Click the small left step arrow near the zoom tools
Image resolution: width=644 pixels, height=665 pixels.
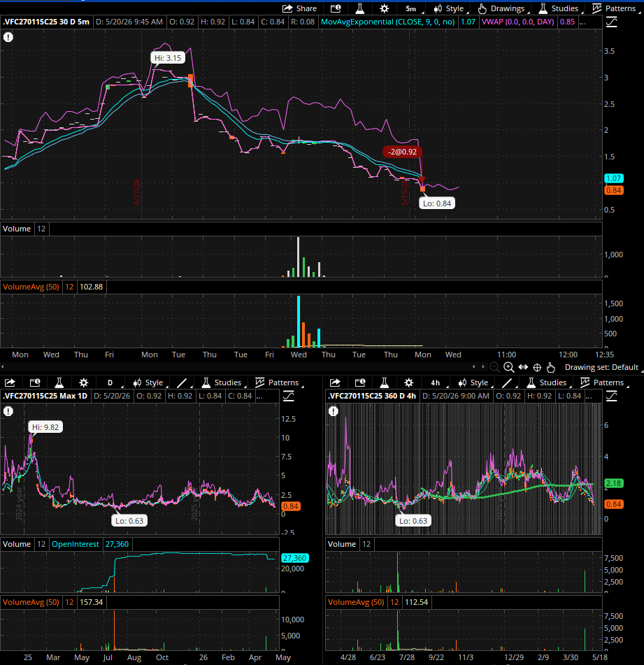pos(474,367)
